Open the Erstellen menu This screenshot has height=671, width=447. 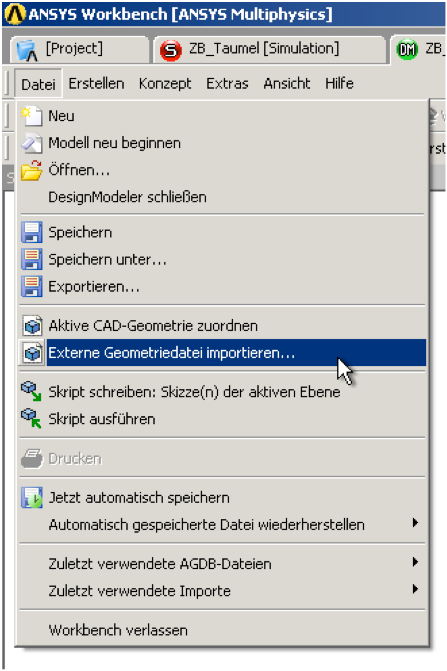(x=96, y=84)
